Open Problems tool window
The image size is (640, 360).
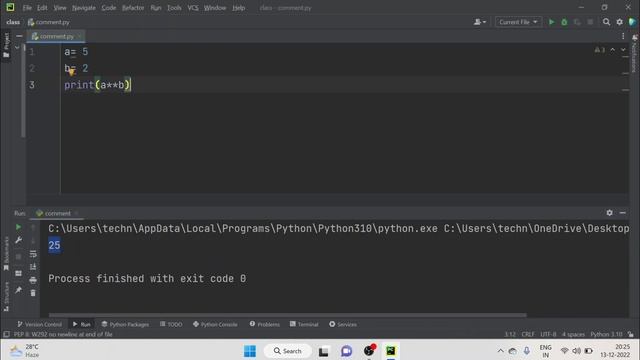pos(264,324)
